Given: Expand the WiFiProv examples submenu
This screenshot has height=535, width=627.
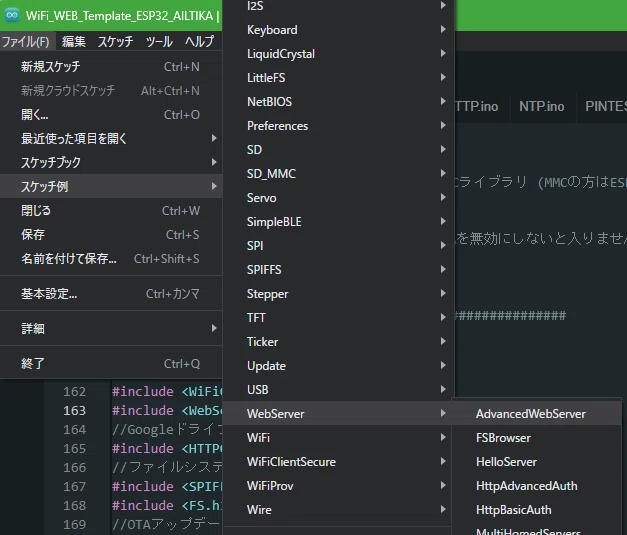Looking at the screenshot, I should point(338,485).
